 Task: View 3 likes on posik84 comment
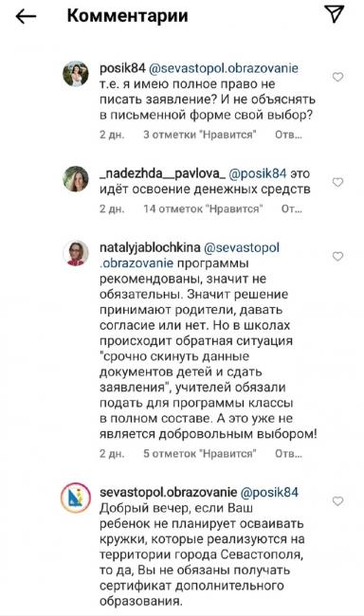(x=200, y=135)
